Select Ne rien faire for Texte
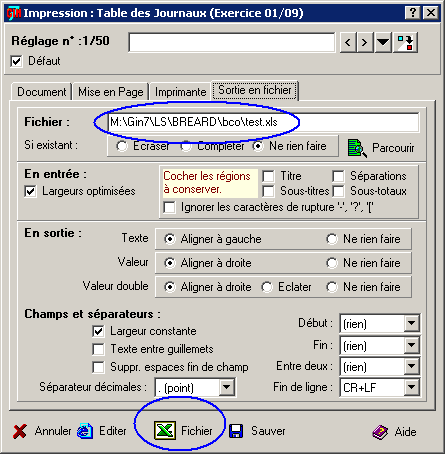Image resolution: width=445 pixels, height=454 pixels. 332,239
